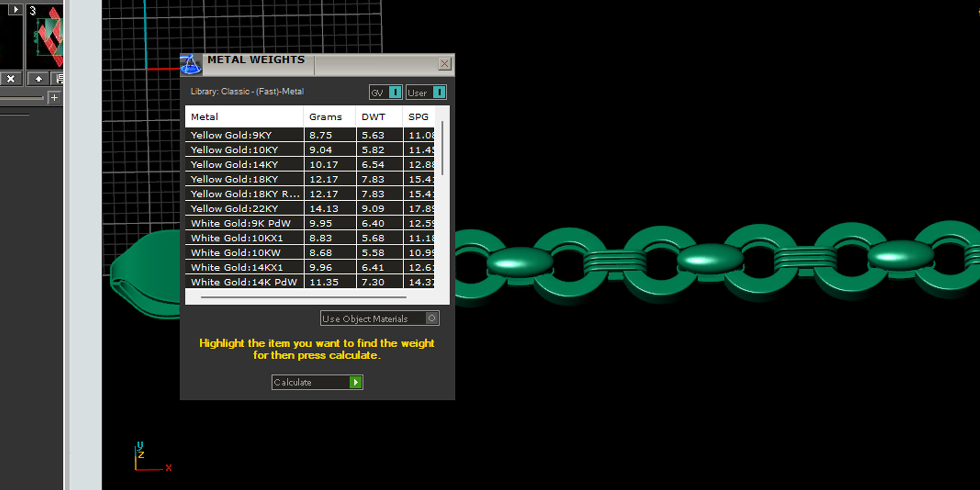
Task: Click the up arrow icon below thumbnail
Action: click(x=38, y=79)
